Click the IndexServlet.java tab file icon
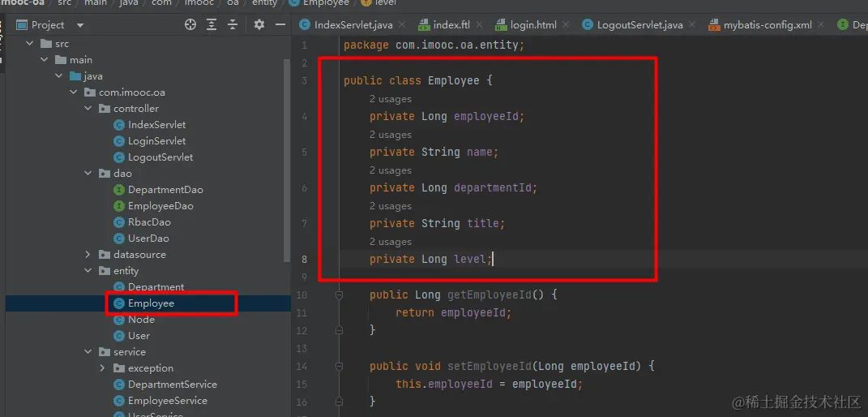The height and width of the screenshot is (417, 868). point(304,25)
